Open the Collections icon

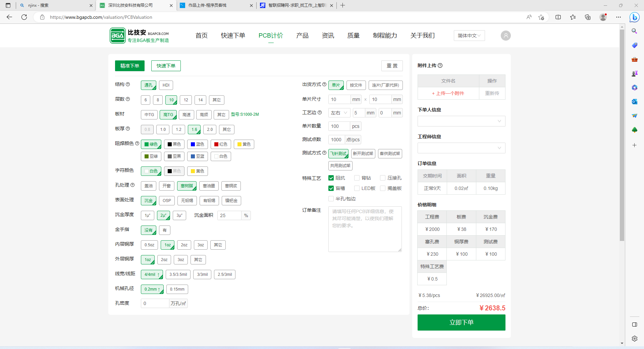[588, 17]
